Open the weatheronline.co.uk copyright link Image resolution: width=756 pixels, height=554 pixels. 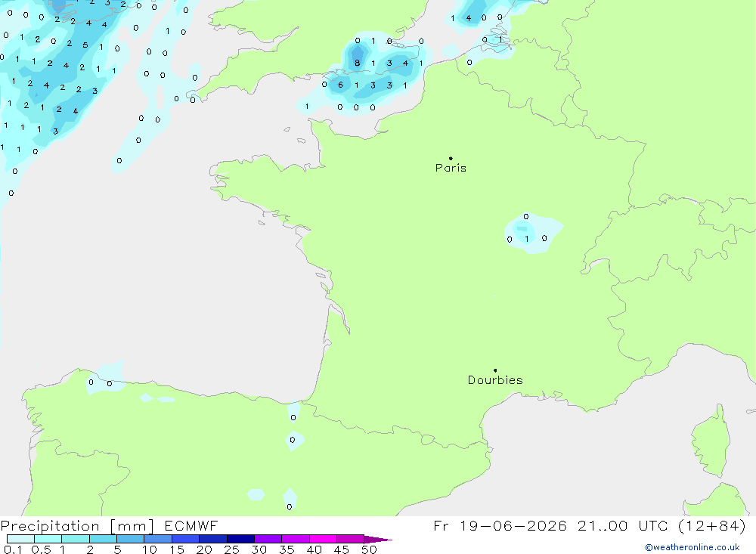[x=692, y=547]
